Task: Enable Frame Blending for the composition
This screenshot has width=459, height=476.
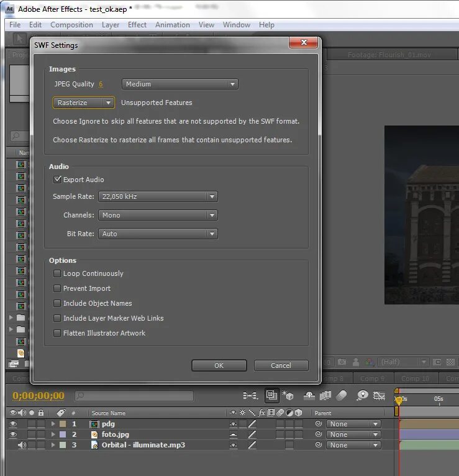Action: (x=325, y=396)
